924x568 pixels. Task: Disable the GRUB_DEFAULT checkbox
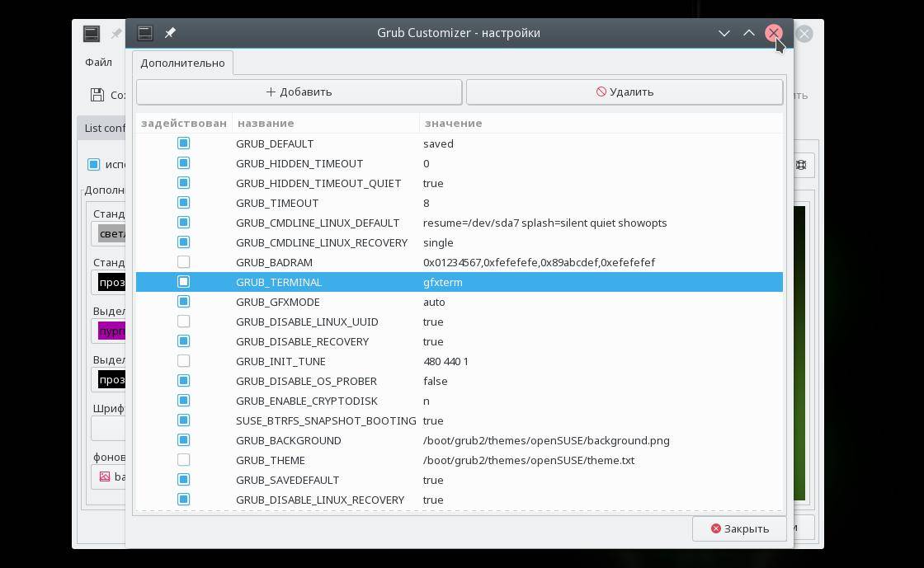pyautogui.click(x=184, y=143)
